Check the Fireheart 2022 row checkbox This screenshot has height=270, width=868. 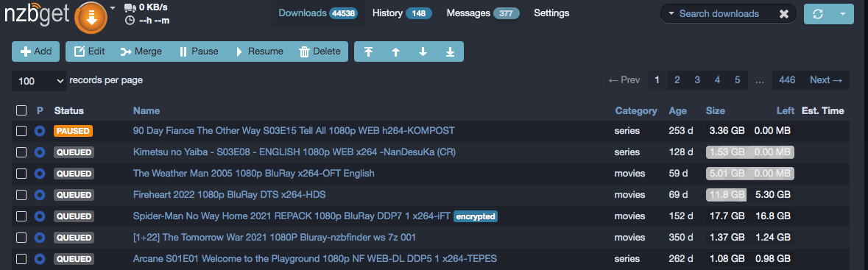[21, 195]
